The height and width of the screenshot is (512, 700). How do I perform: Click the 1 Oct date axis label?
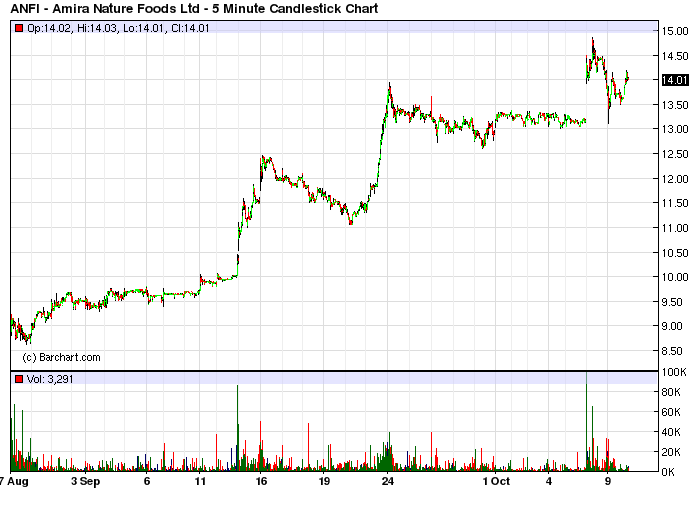(496, 482)
